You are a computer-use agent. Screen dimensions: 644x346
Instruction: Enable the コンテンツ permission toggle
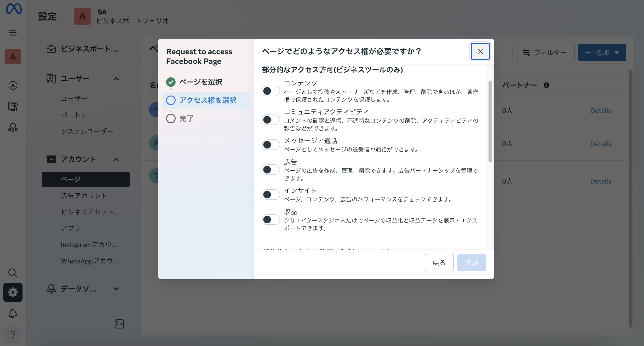point(271,91)
